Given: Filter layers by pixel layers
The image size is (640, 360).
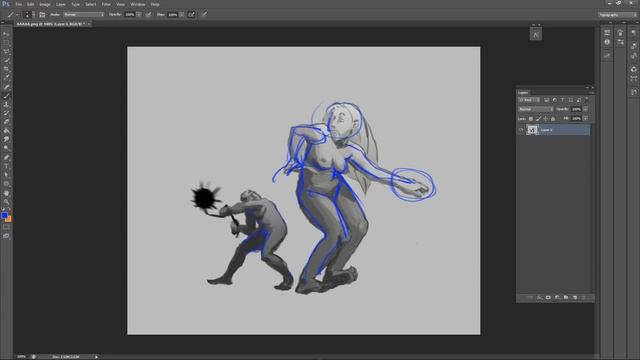Looking at the screenshot, I should (547, 100).
